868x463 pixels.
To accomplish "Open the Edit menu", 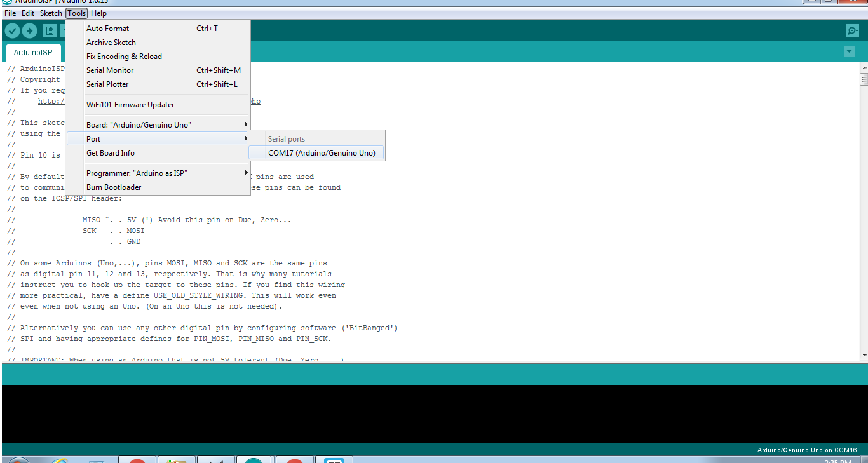I will pyautogui.click(x=28, y=13).
